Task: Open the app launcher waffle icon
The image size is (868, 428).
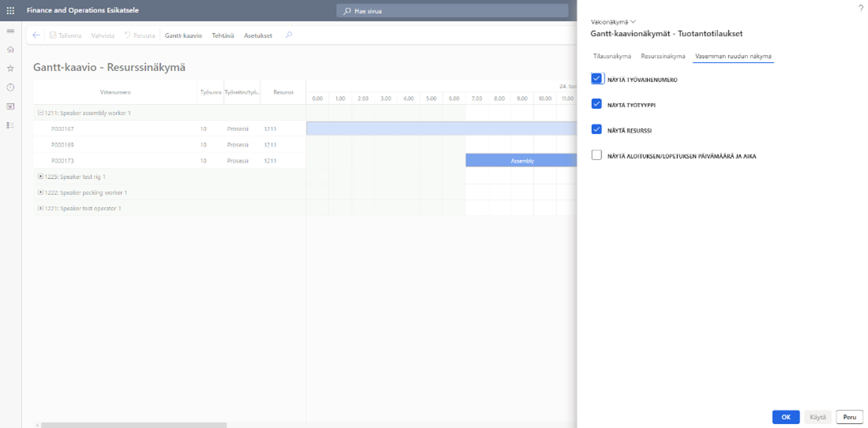Action: click(10, 10)
